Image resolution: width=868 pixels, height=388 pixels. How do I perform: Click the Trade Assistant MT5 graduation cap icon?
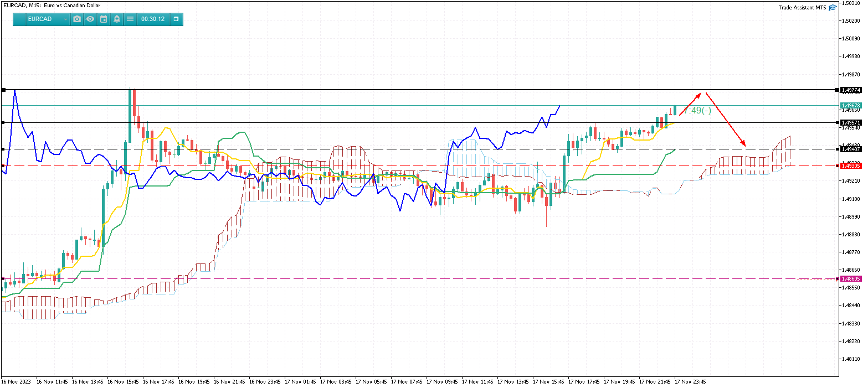[833, 8]
